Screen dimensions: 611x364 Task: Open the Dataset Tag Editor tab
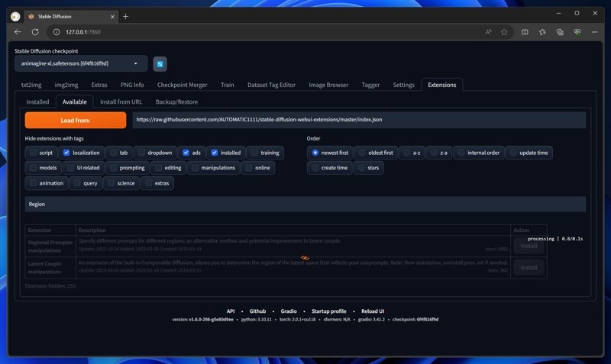point(271,85)
